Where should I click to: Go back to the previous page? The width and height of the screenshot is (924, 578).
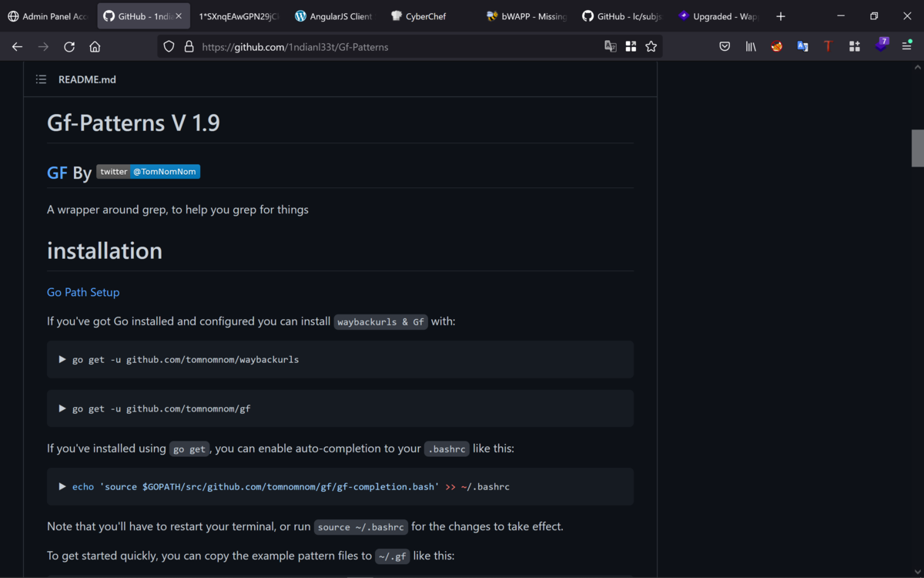(17, 47)
